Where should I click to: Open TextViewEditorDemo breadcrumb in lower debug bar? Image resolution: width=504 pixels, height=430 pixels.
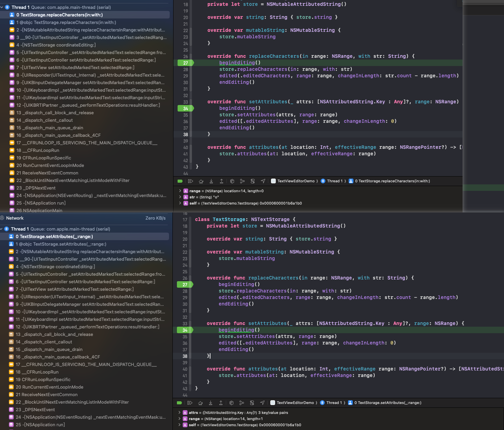295,403
